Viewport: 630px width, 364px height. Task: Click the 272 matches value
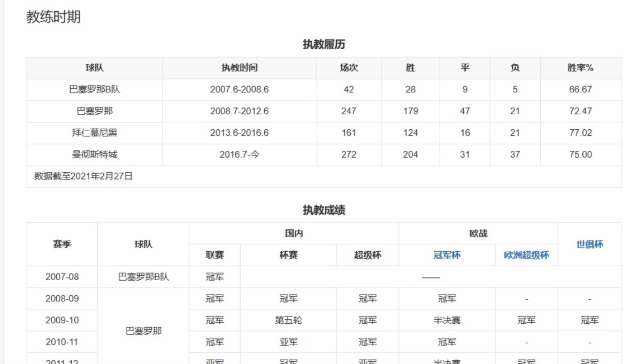click(x=349, y=155)
